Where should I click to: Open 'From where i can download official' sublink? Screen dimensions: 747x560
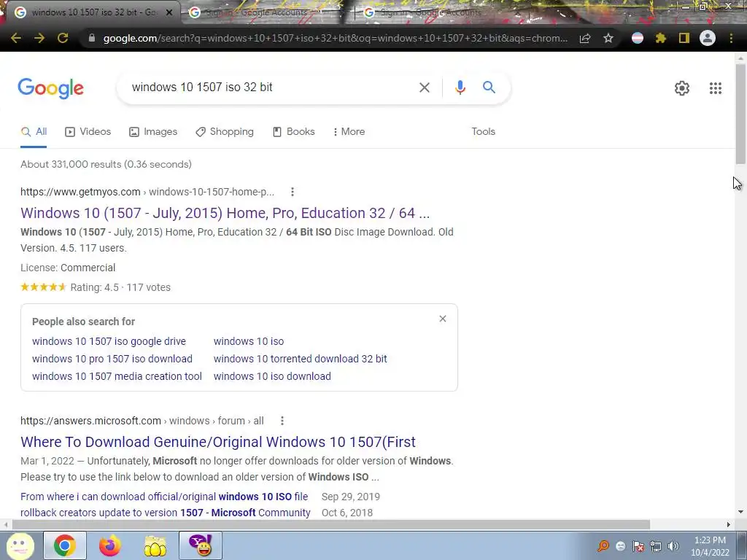click(164, 497)
